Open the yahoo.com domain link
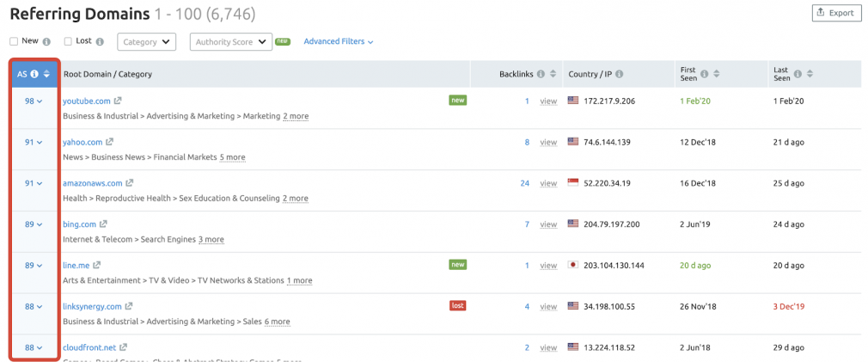 [83, 142]
